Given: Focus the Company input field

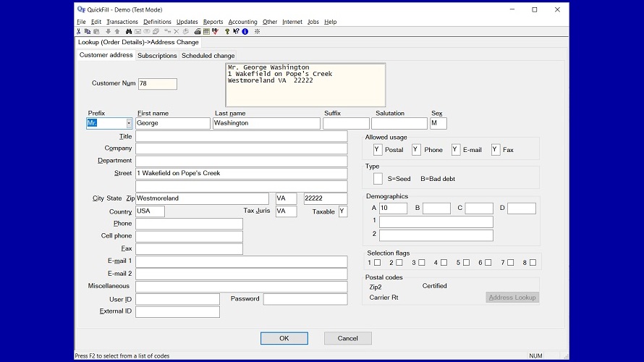Looking at the screenshot, I should tap(241, 148).
